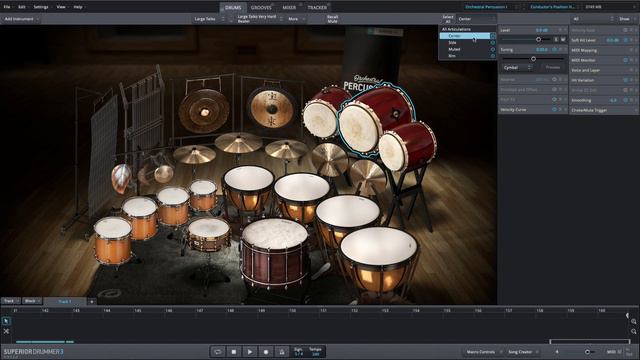The image size is (640, 360).
Task: Click the Preview button beside Cymbal
Action: coord(553,67)
